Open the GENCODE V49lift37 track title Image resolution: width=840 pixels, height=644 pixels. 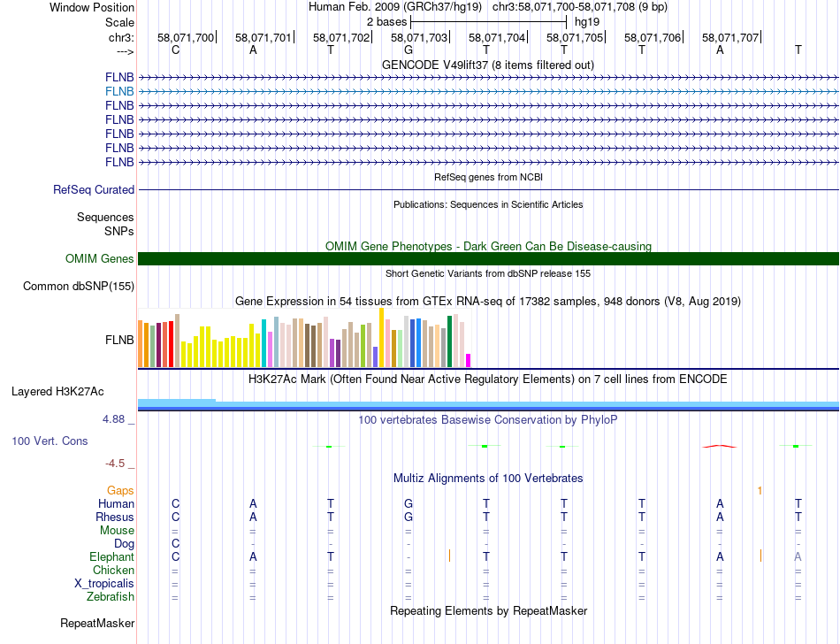tap(487, 65)
